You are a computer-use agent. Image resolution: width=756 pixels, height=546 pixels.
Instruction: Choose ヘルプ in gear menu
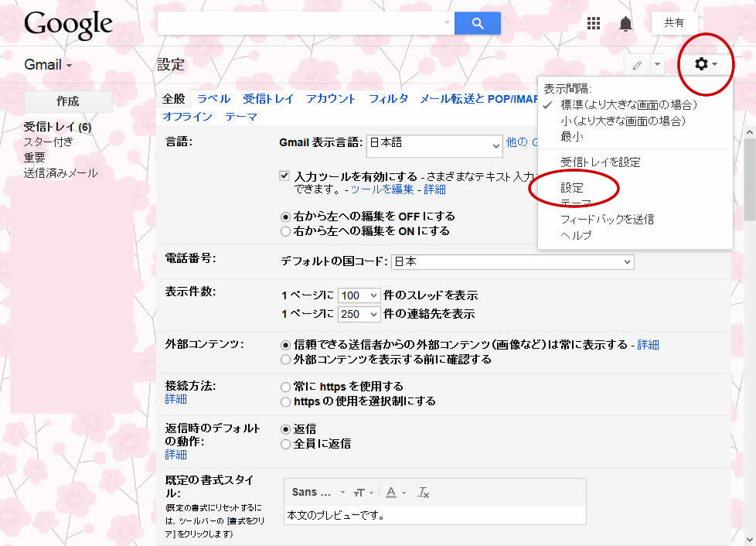(x=576, y=235)
